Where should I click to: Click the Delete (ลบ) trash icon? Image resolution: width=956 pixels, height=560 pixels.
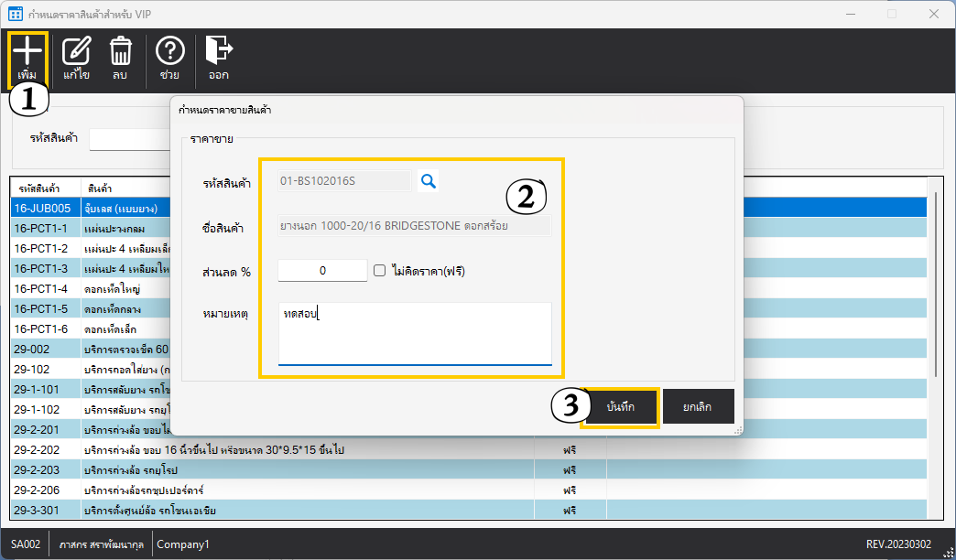tap(120, 51)
